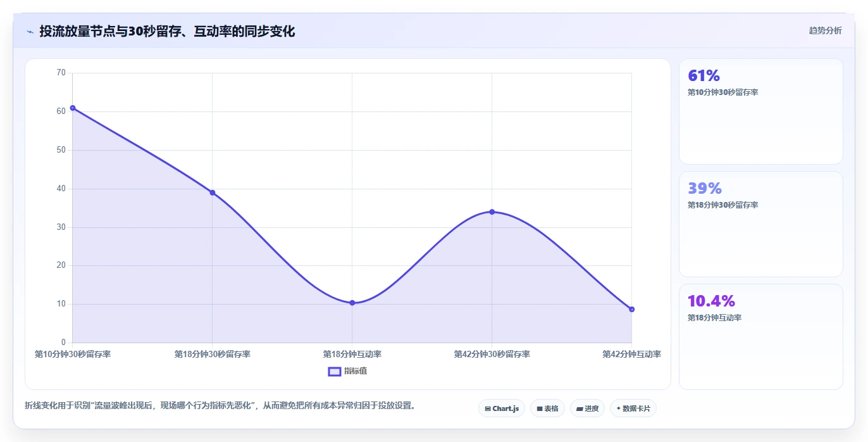Click the 数据卡片 tag button
Viewport: 868px width, 442px height.
(633, 408)
